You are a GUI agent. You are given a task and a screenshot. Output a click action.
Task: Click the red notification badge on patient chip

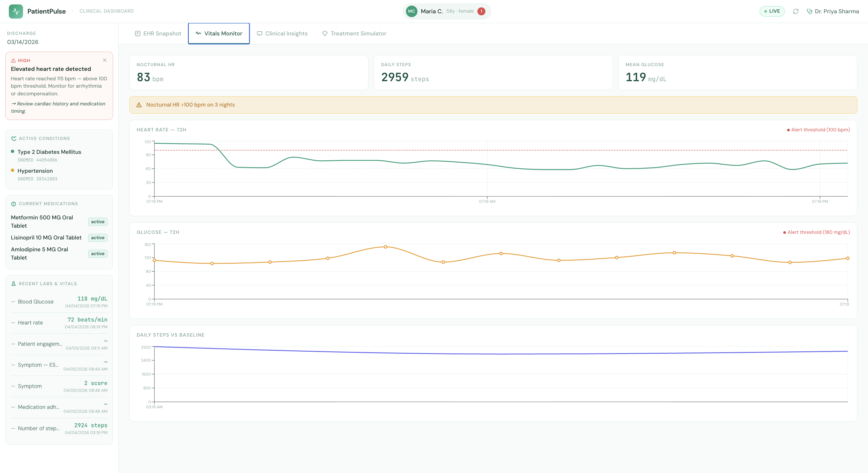[481, 12]
